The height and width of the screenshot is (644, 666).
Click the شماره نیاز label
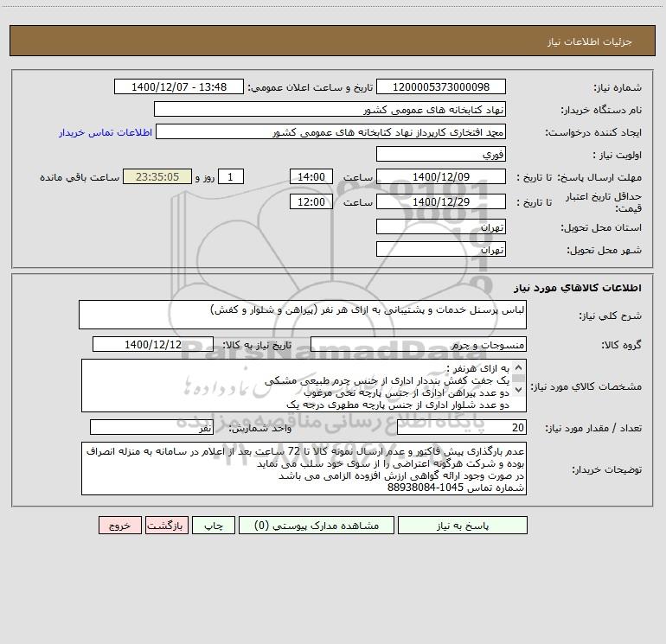618,87
